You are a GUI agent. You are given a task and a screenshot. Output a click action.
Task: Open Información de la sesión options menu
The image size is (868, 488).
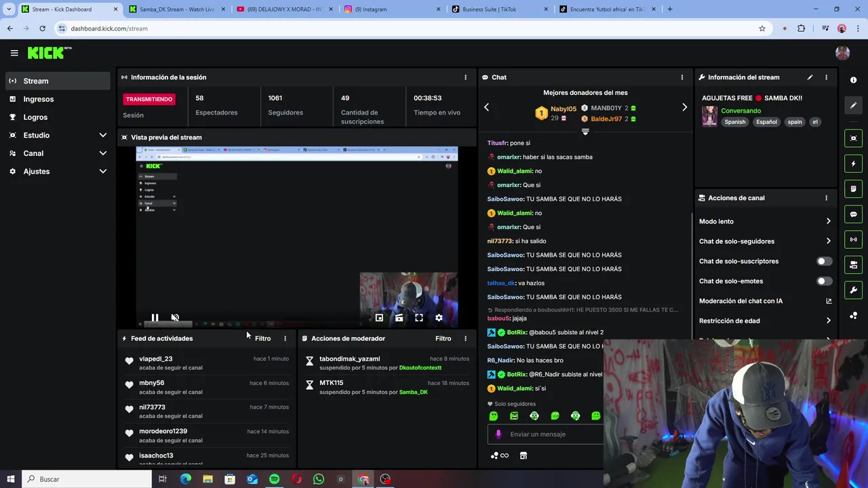(x=465, y=77)
